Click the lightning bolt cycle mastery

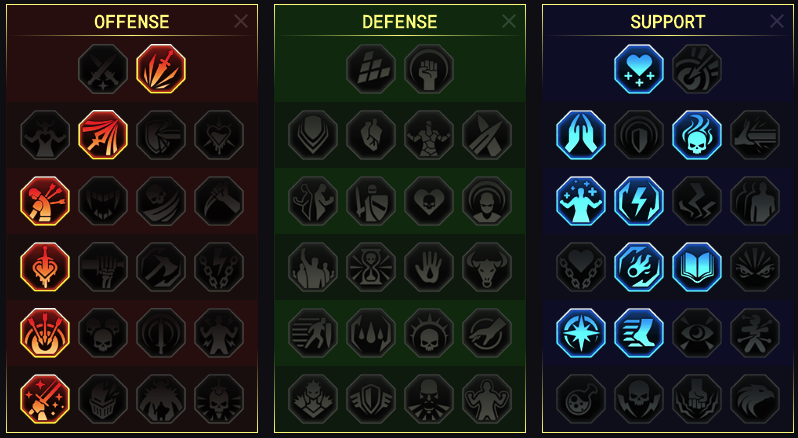tap(639, 201)
